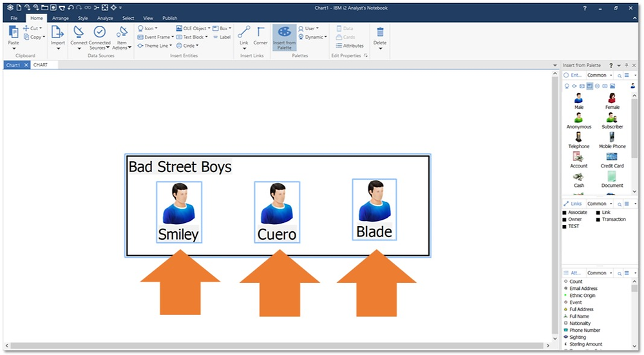Click the Insert from Palette ribbon button
Viewport: 644px width, 355px height.
(284, 37)
